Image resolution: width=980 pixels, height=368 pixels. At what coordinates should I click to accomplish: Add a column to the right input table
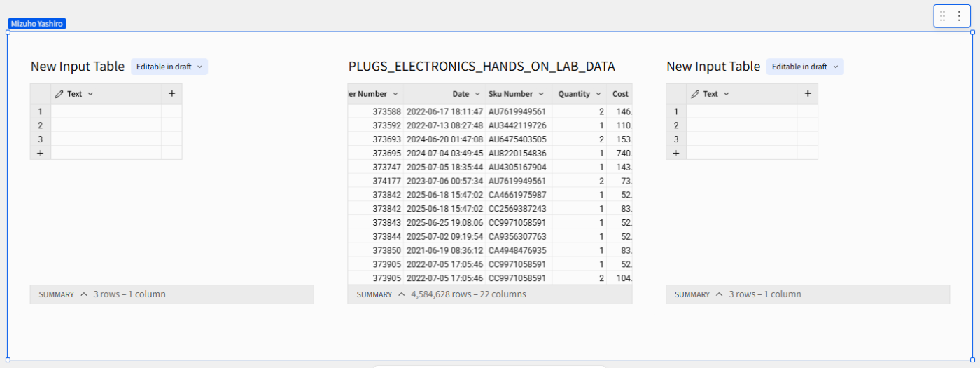[x=807, y=93]
